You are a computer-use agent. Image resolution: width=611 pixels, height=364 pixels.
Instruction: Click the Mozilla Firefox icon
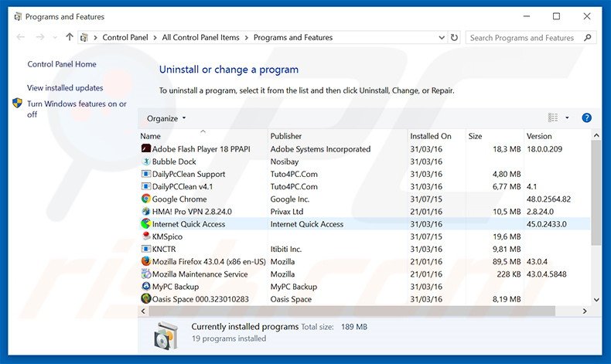pyautogui.click(x=145, y=261)
